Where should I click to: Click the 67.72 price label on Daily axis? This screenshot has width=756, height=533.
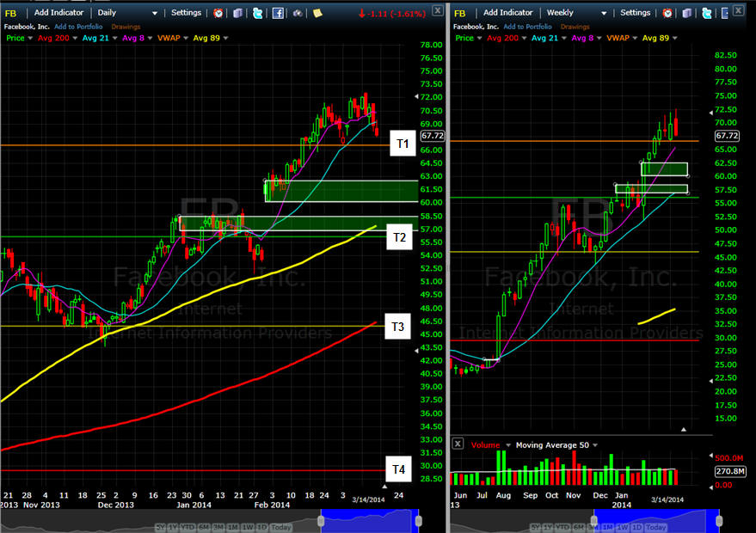(x=433, y=136)
